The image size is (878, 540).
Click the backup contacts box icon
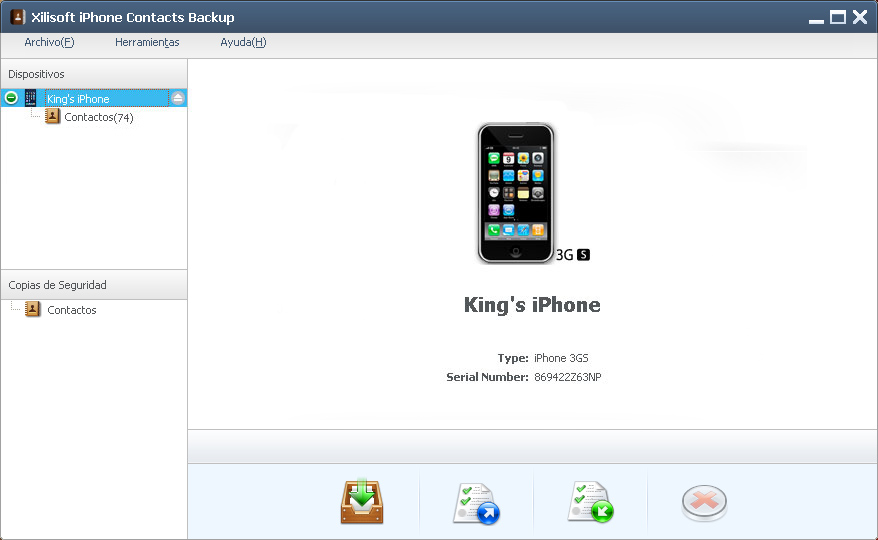(x=362, y=501)
